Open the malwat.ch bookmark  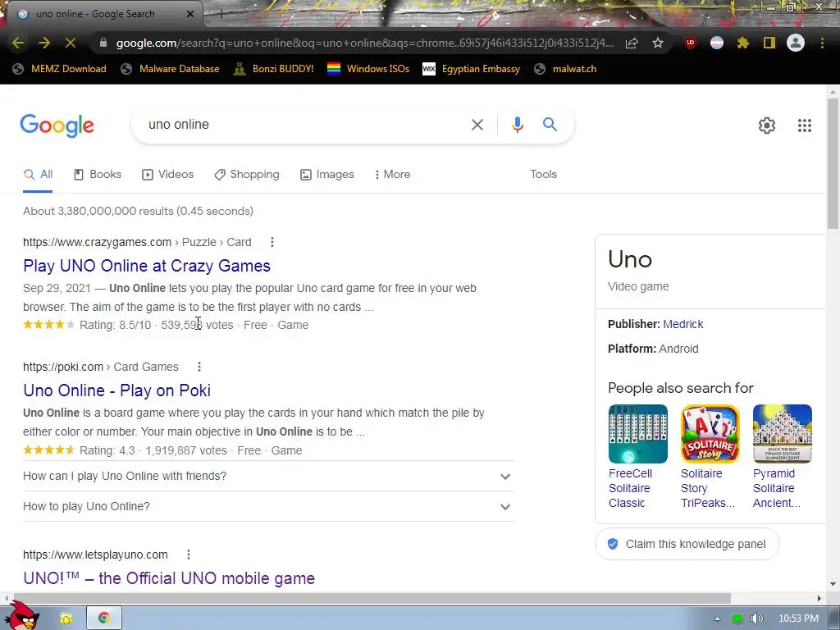[565, 69]
